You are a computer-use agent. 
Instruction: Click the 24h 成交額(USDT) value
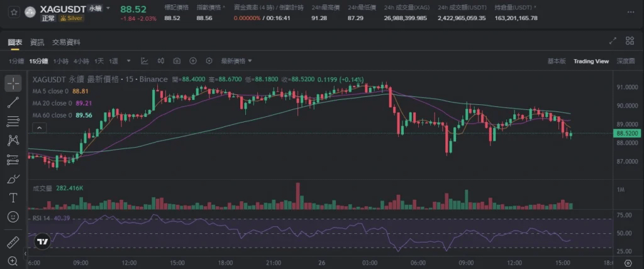tap(462, 18)
